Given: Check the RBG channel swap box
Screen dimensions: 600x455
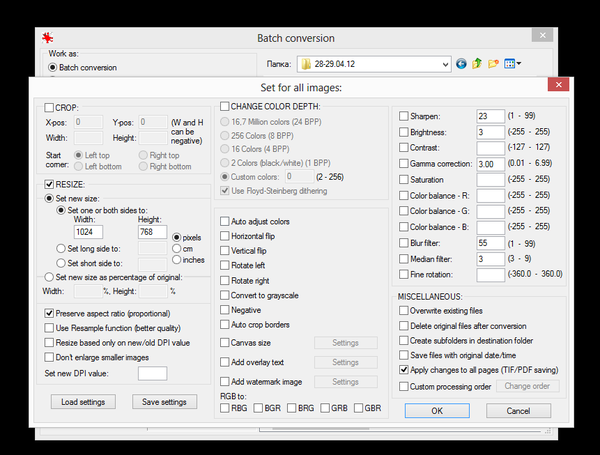Looking at the screenshot, I should tap(225, 408).
